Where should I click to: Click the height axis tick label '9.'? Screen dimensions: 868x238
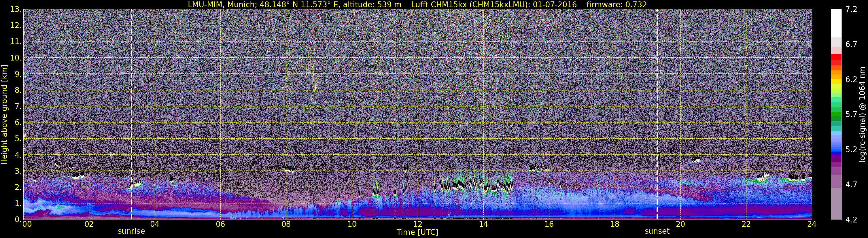click(x=18, y=74)
